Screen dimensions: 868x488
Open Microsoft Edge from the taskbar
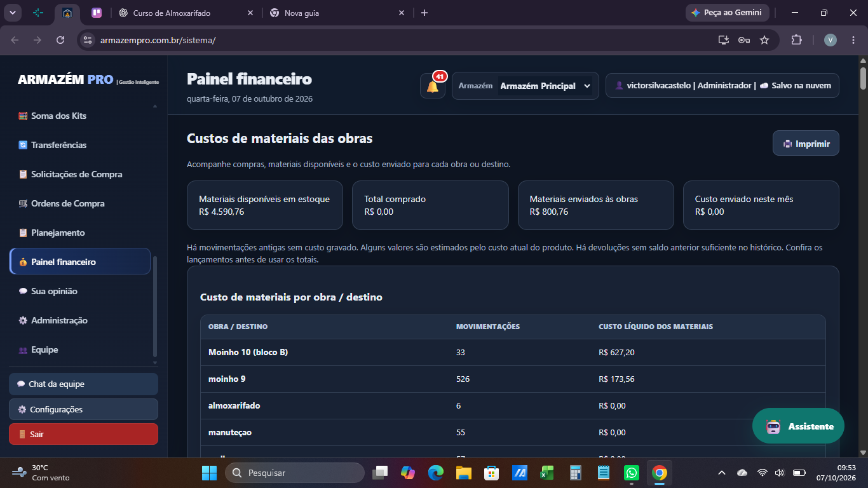(435, 473)
